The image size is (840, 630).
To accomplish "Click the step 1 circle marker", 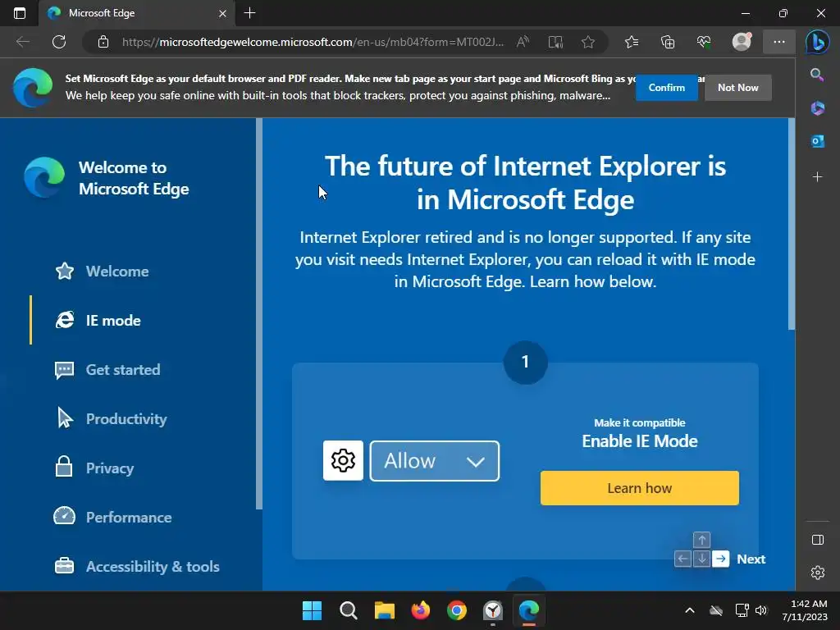I will pyautogui.click(x=526, y=362).
